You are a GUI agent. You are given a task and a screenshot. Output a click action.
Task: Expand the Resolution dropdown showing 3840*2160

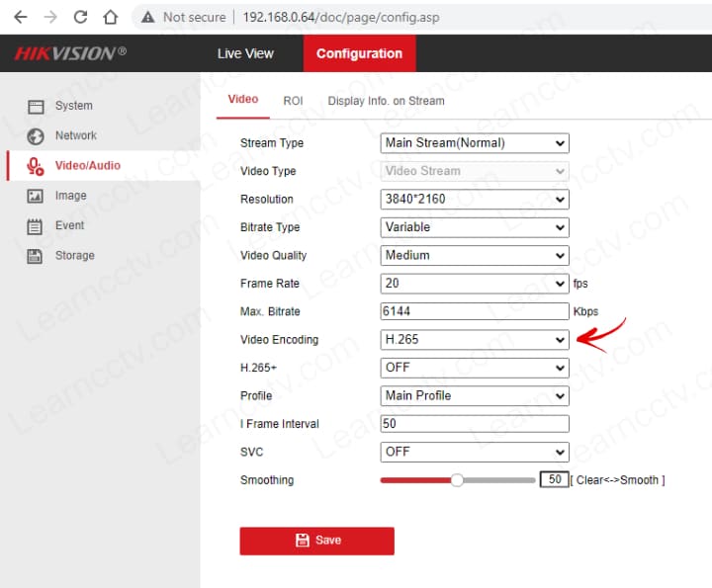point(475,200)
